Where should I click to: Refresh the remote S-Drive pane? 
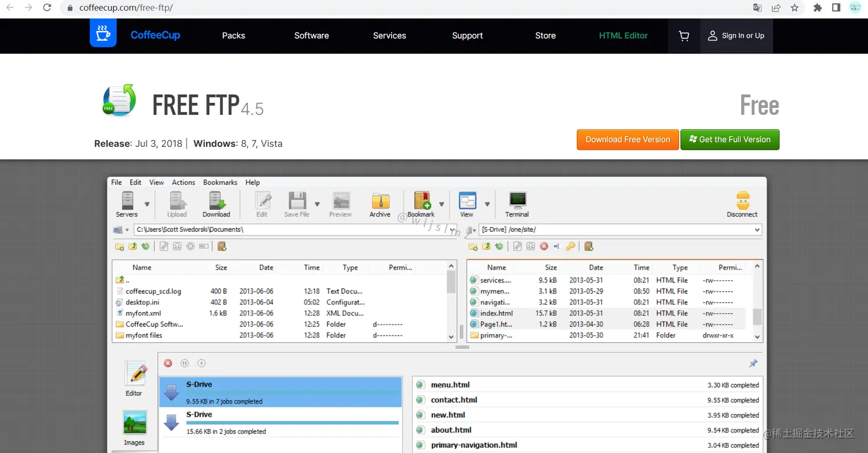point(499,246)
